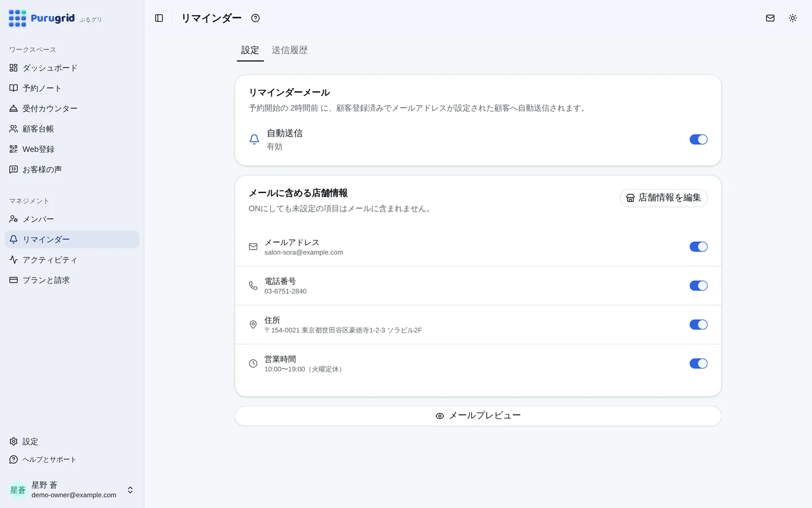
Task: Click the bell icon beside 自動送信
Action: (x=254, y=139)
